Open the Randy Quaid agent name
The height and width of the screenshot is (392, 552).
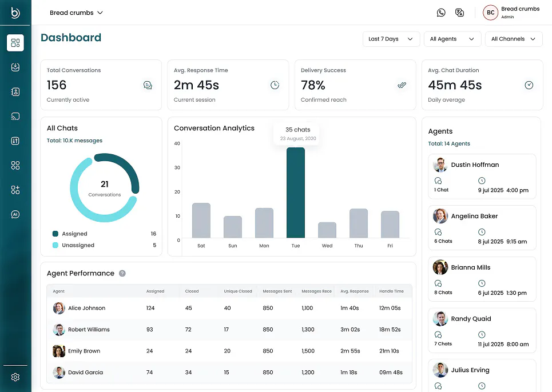(x=471, y=319)
